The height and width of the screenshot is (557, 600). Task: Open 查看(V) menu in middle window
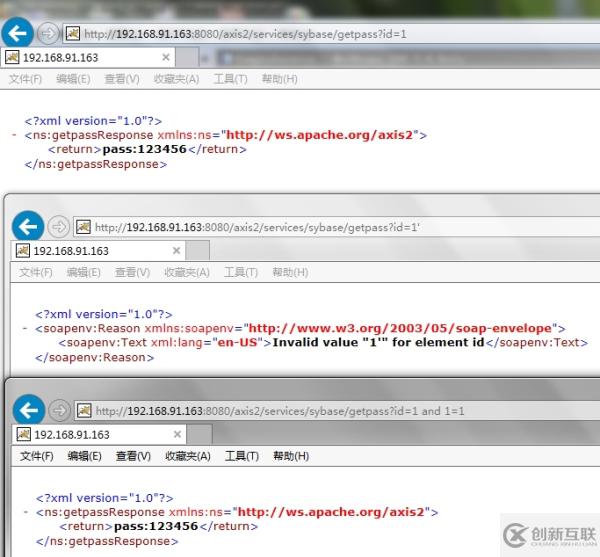132,272
